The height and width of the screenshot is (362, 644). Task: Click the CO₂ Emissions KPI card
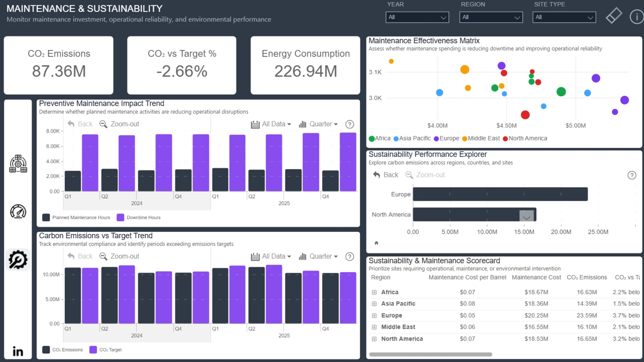58,65
